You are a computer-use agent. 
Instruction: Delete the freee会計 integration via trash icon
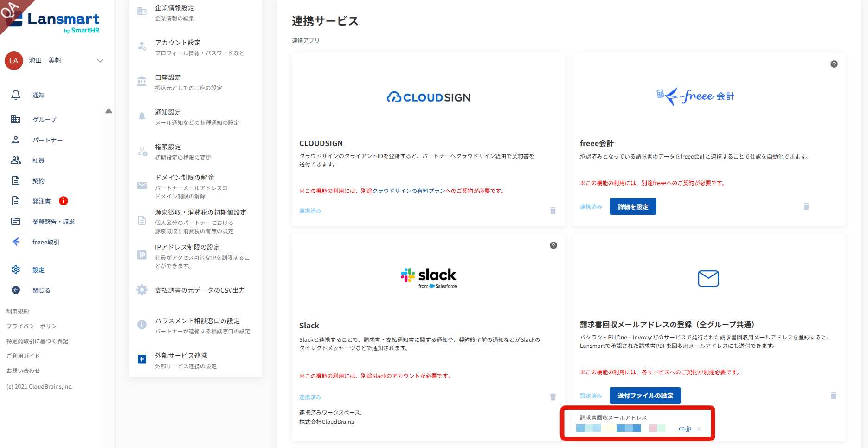(x=806, y=206)
